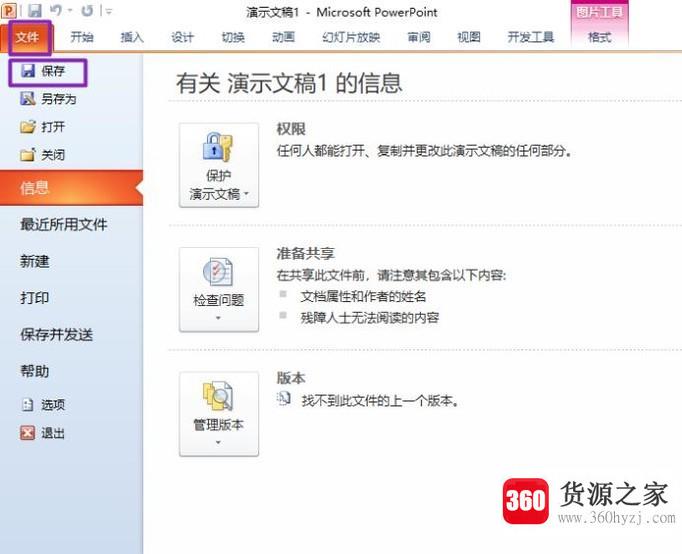Click the 版本 heading
The image size is (682, 554).
tap(291, 377)
